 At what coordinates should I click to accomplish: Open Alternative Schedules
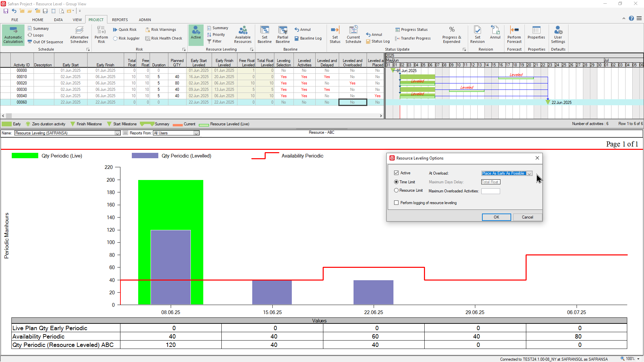[x=79, y=35]
